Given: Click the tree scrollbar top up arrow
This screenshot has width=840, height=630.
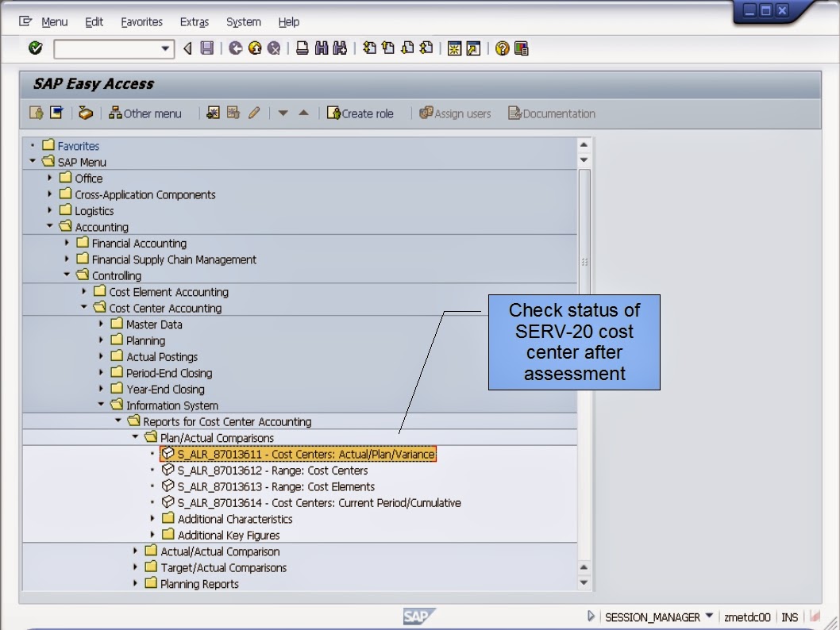Looking at the screenshot, I should click(584, 144).
